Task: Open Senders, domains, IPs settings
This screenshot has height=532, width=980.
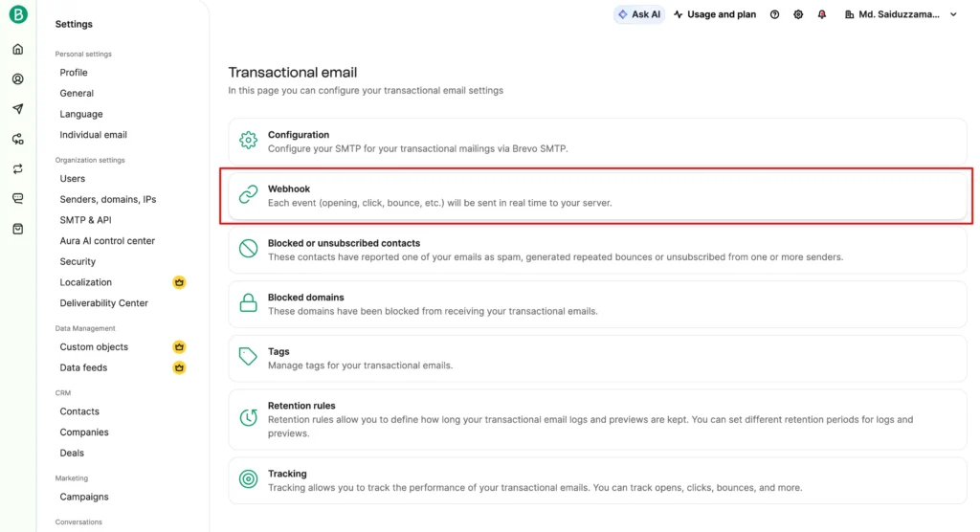Action: coord(108,199)
